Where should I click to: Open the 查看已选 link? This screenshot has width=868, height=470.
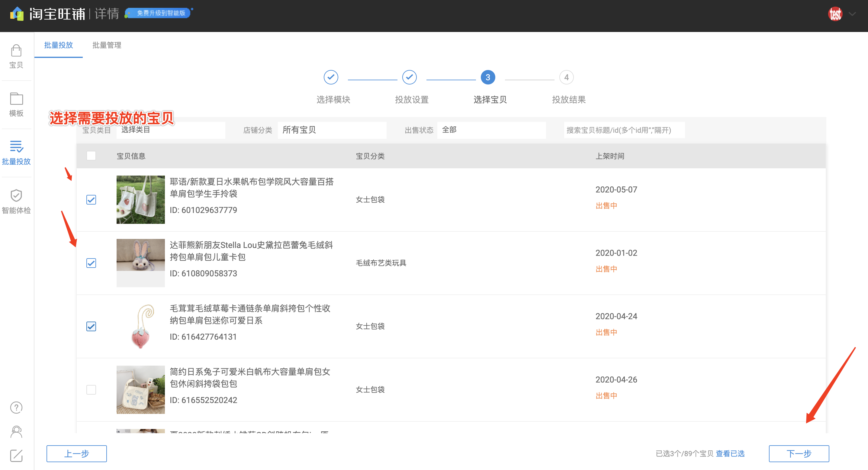tap(730, 453)
